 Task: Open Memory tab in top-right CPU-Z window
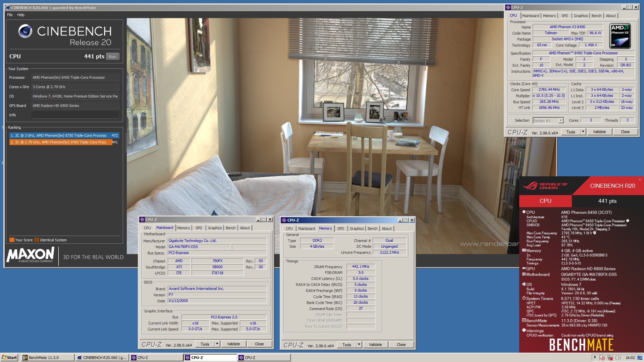click(x=549, y=16)
